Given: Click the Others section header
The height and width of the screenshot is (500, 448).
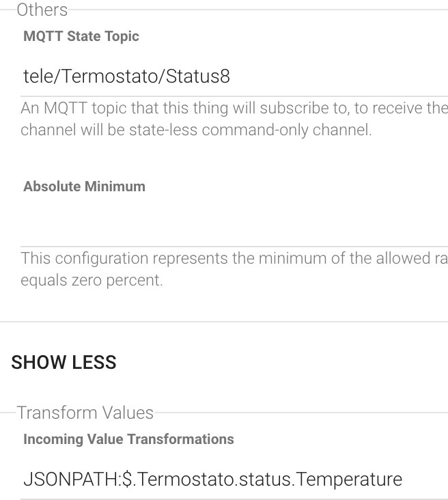Looking at the screenshot, I should (42, 10).
